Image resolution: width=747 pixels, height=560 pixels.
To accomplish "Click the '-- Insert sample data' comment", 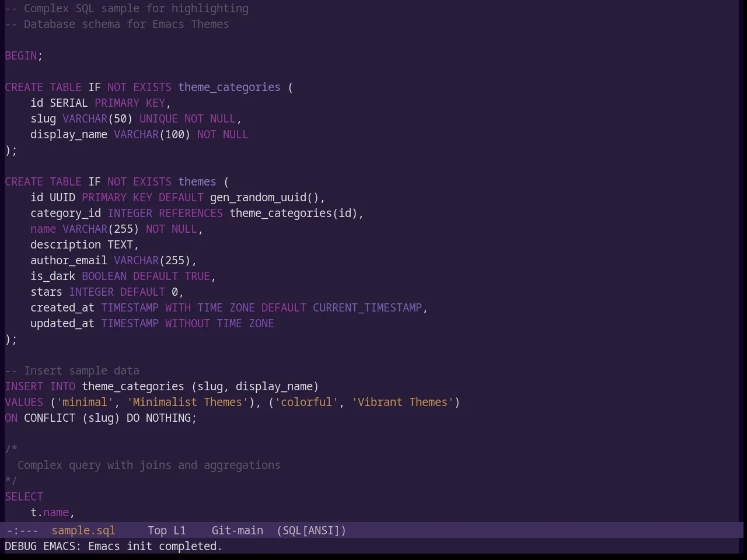I will pyautogui.click(x=72, y=370).
